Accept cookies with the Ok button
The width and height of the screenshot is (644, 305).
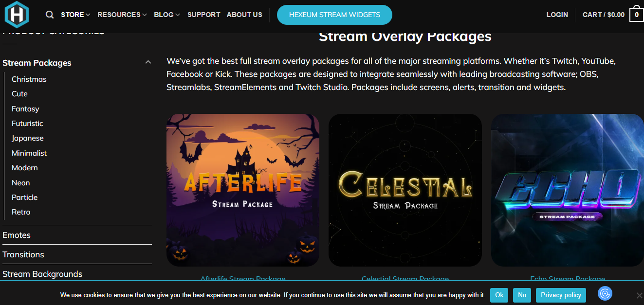[x=499, y=295]
